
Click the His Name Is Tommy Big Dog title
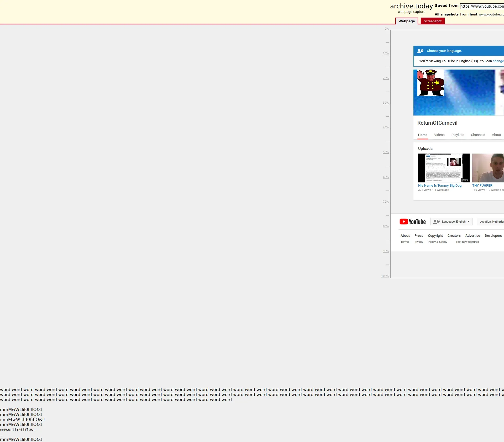pyautogui.click(x=439, y=185)
